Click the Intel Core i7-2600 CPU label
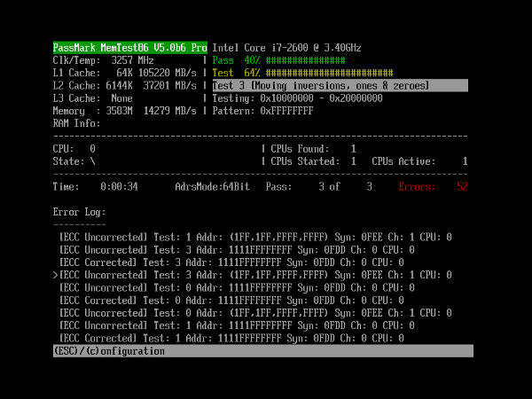Screen dimensions: 532x399 287,47
